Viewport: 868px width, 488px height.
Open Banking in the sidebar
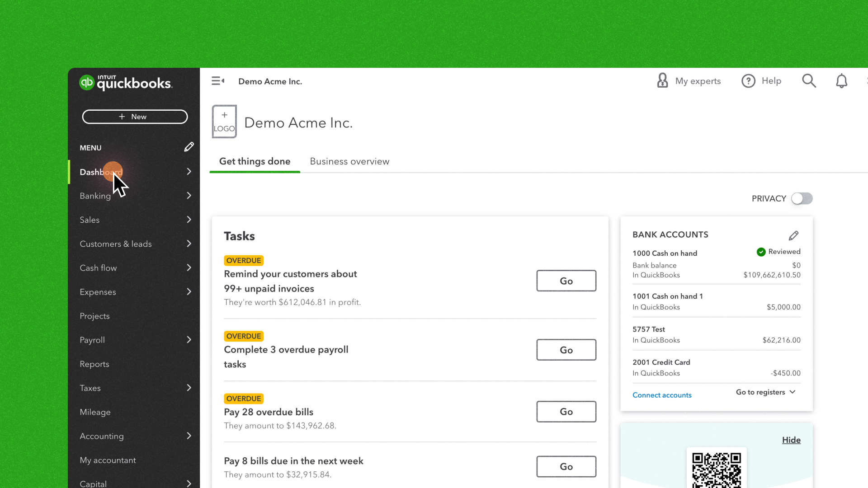95,196
